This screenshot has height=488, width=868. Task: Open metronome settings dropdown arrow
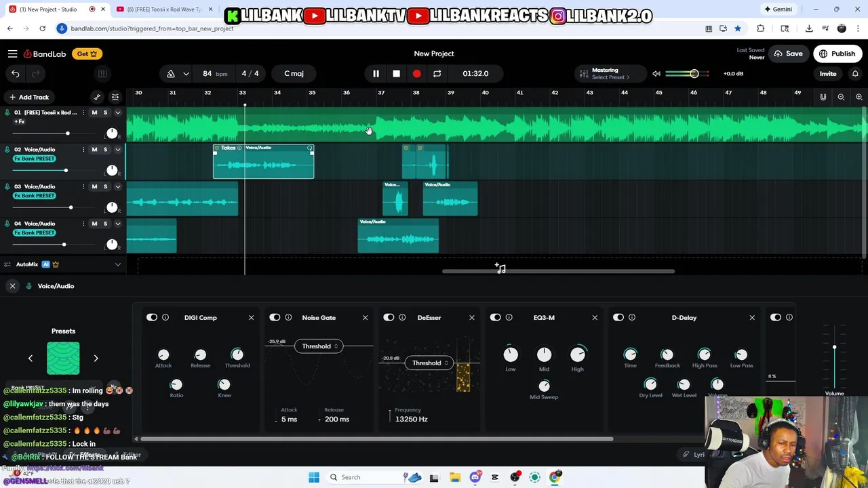pyautogui.click(x=186, y=73)
